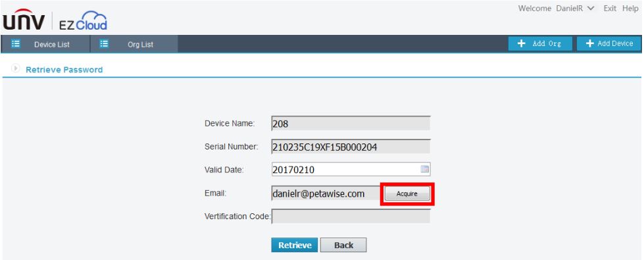Image resolution: width=644 pixels, height=260 pixels.
Task: Click the Vertification Code field
Action: (x=351, y=216)
